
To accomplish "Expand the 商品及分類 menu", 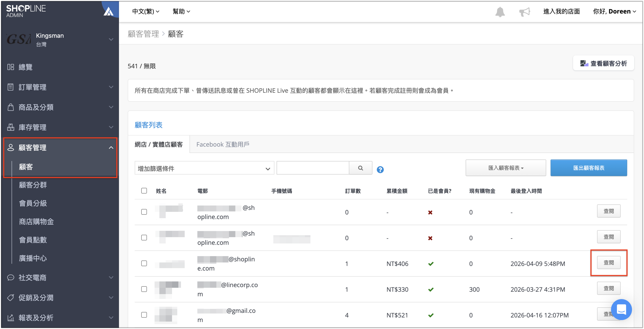I will [111, 107].
